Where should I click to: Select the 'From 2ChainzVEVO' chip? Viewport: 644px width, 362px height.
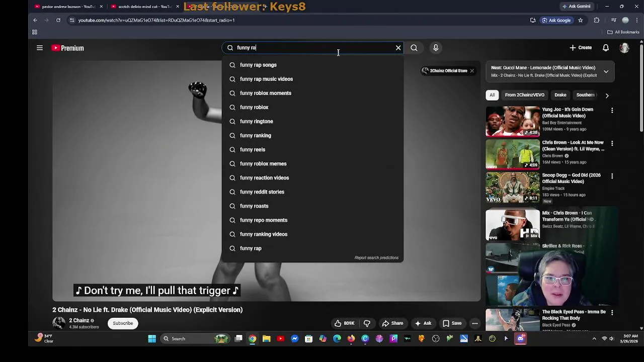click(525, 95)
